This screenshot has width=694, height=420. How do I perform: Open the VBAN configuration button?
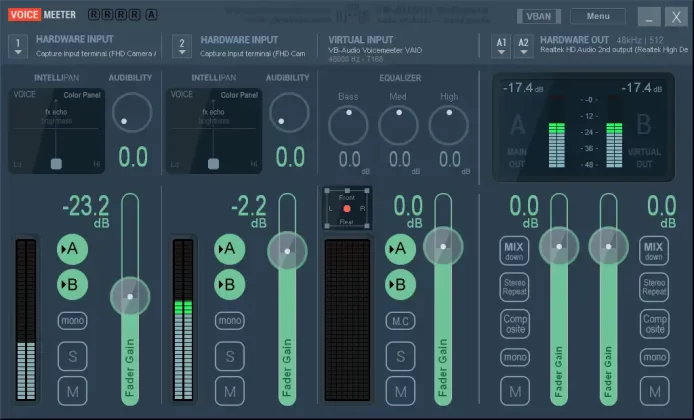click(x=539, y=16)
